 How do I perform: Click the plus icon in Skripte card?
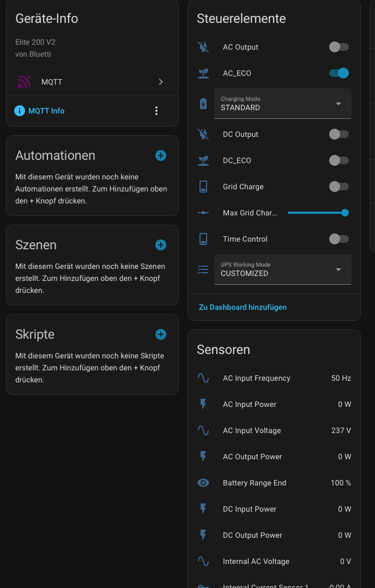tap(161, 334)
